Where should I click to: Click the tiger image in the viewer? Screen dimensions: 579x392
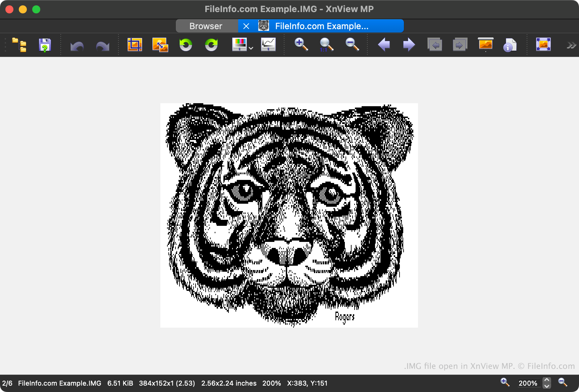(289, 215)
